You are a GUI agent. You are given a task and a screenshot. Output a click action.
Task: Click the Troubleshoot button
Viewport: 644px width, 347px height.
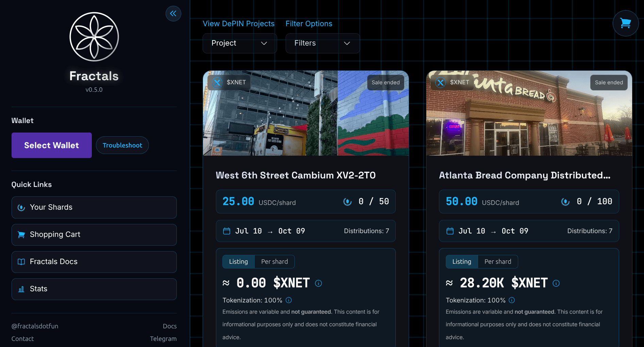click(x=122, y=145)
